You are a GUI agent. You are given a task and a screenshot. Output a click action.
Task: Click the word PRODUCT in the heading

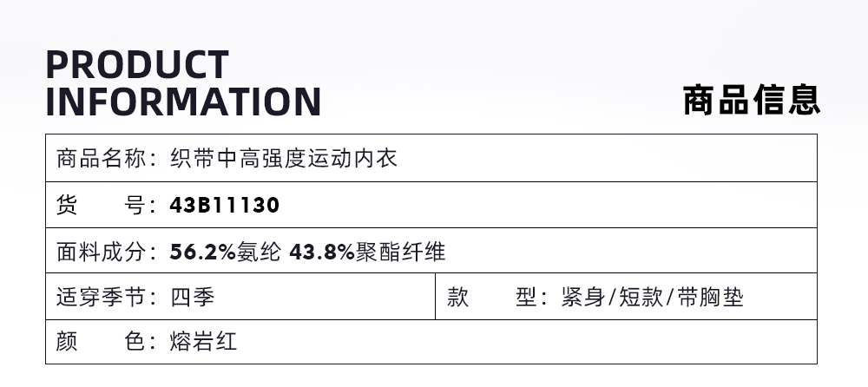coord(137,65)
